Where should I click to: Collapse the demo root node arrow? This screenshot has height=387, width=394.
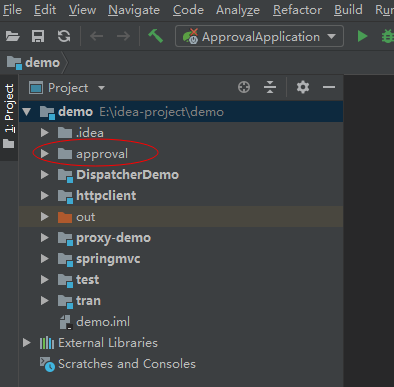coord(27,112)
